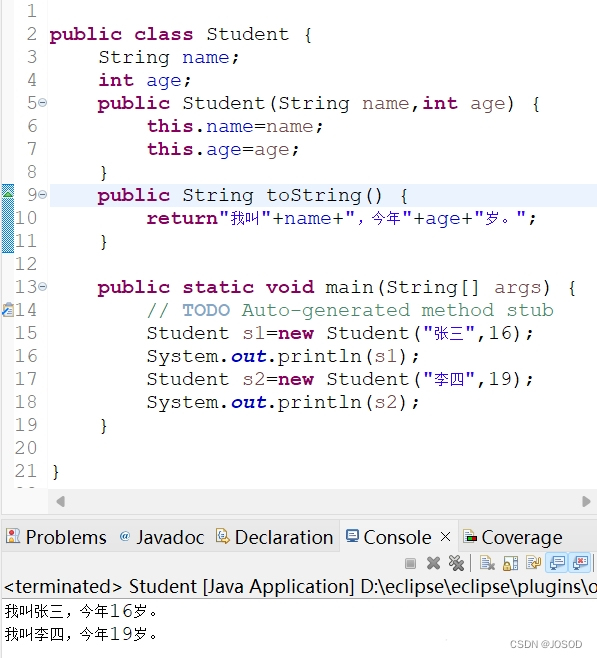Collapse the main method fold on line 13
The height and width of the screenshot is (658, 597).
tap(42, 287)
